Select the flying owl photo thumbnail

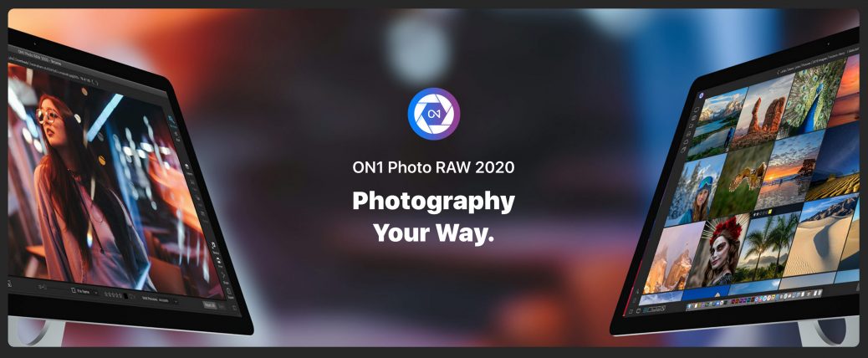pyautogui.click(x=740, y=180)
